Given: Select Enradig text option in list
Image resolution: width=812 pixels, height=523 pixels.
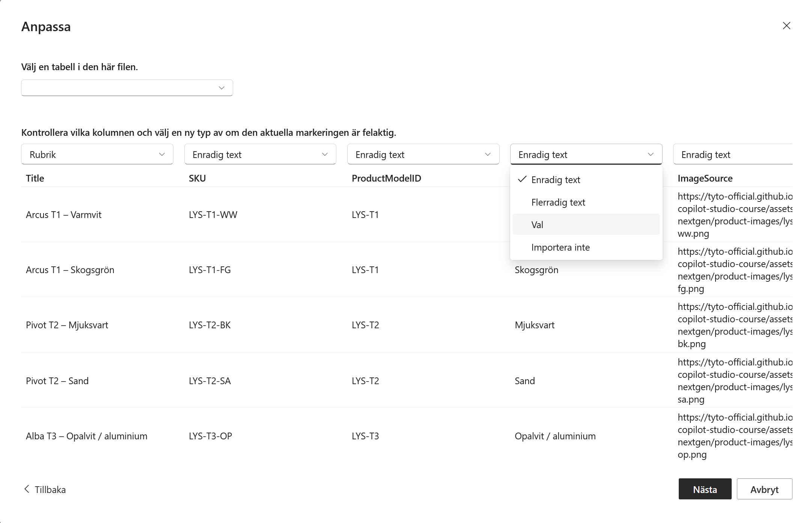Looking at the screenshot, I should [586, 180].
